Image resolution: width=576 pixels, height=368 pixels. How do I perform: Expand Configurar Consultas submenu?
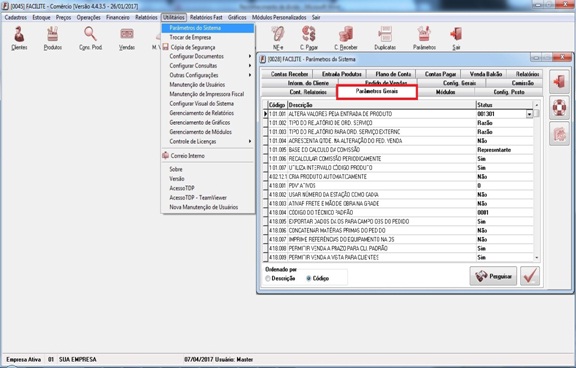[x=208, y=66]
